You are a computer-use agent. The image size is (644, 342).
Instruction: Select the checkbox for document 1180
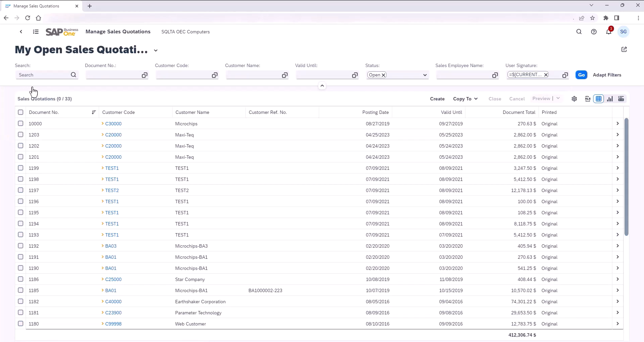tap(21, 324)
